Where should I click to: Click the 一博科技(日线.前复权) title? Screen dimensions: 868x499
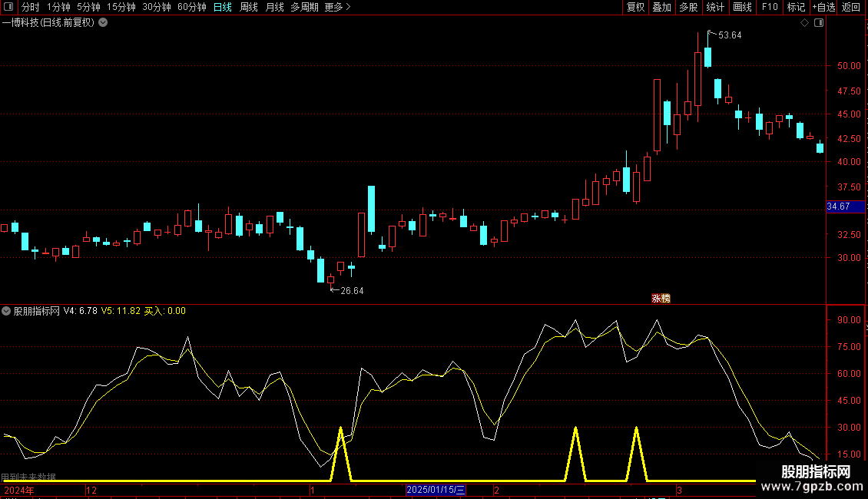pyautogui.click(x=48, y=23)
